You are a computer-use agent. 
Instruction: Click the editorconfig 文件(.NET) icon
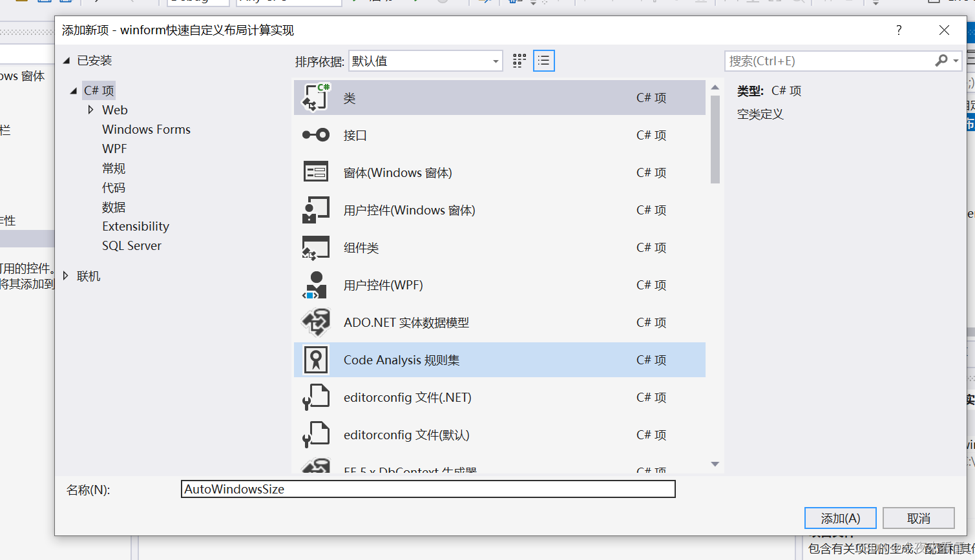click(x=316, y=397)
